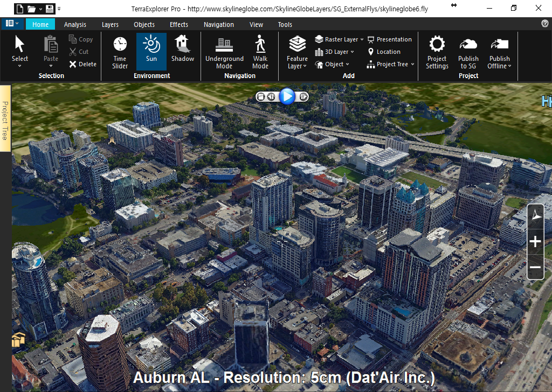Image resolution: width=552 pixels, height=392 pixels.
Task: Click the New document icon
Action: 20,9
